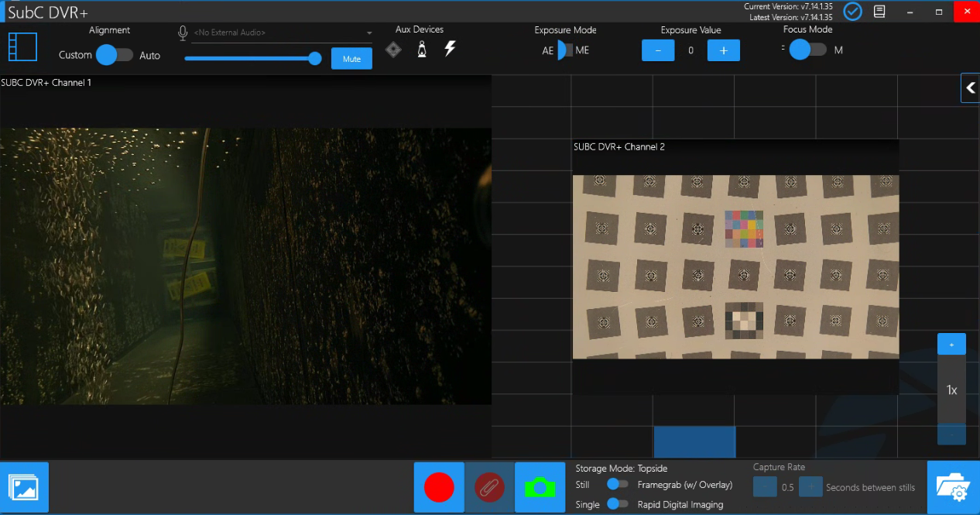This screenshot has width=980, height=515.
Task: Click the Capture Rate 0.5 value field
Action: pos(787,488)
